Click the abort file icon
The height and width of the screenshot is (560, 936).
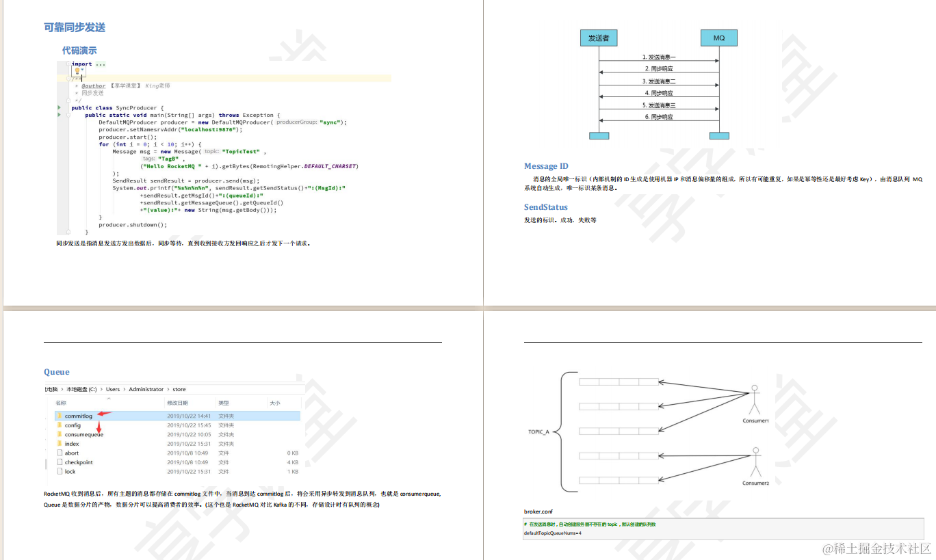60,453
